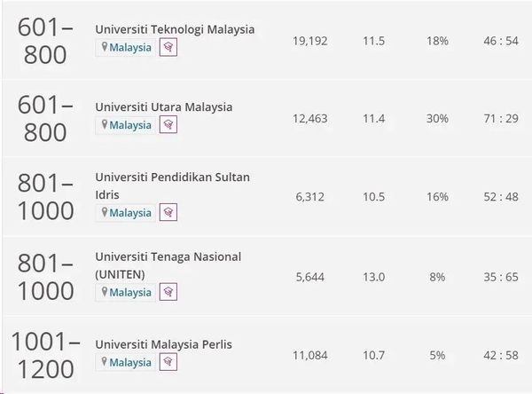
Task: Click graduation cap icon for Universiti Pendidikan Sultan Idris
Action: pos(168,212)
